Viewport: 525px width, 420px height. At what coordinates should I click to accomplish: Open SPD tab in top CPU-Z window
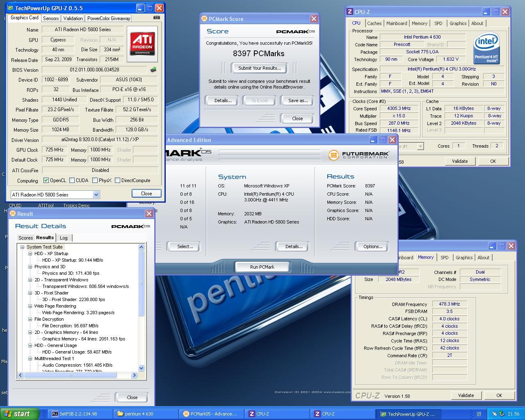[x=438, y=23]
